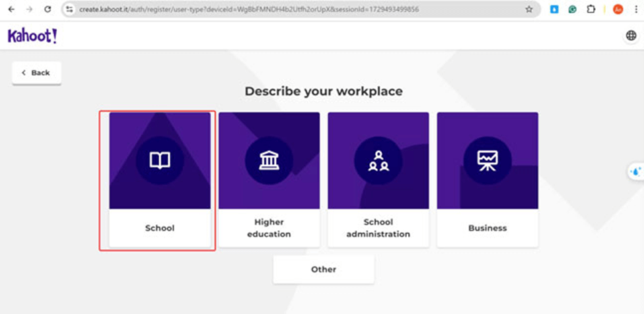Open the Chrome three-dot menu
The width and height of the screenshot is (644, 314).
636,9
